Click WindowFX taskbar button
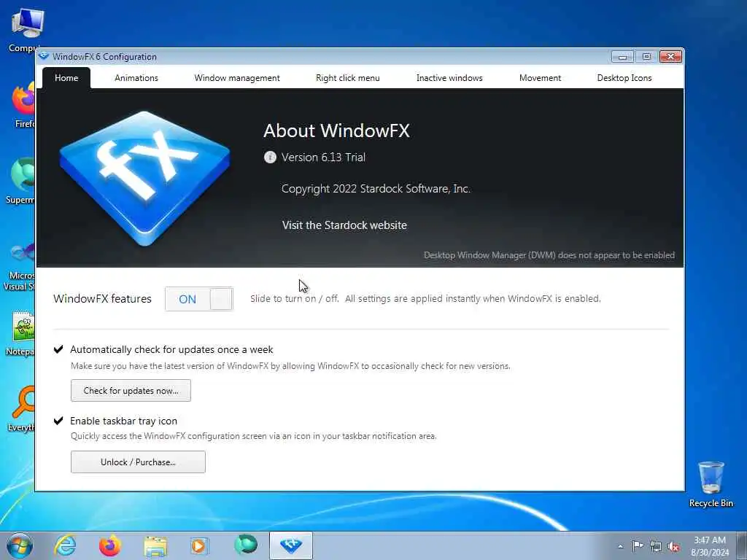This screenshot has width=747, height=560. tap(291, 545)
